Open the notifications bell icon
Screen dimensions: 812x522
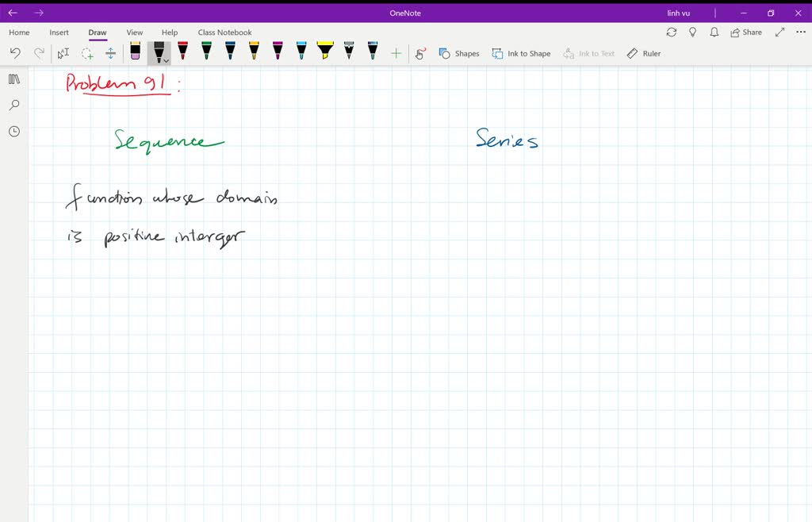coord(714,32)
